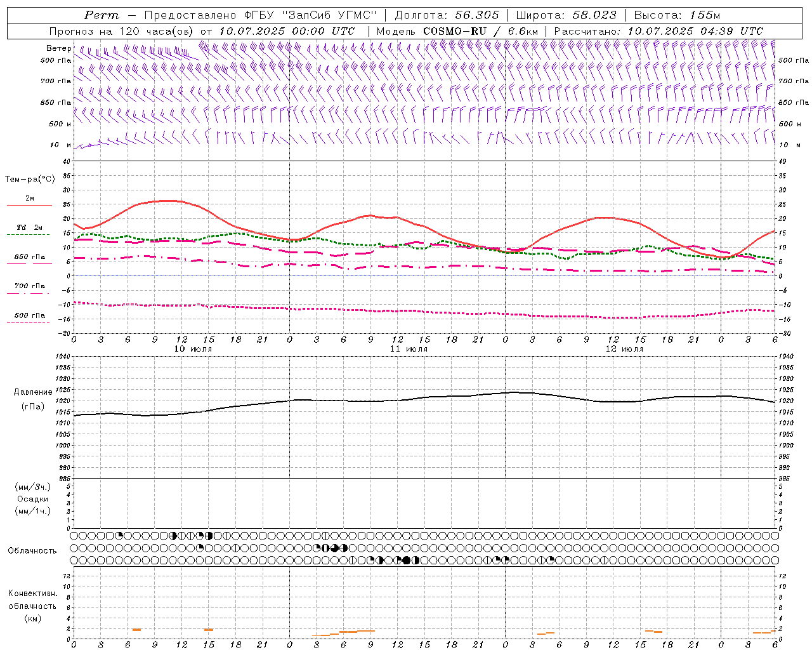812x650 pixels.
Task: Click the dash-dot '700 гПа' temperature legend entry
Action: [29, 286]
